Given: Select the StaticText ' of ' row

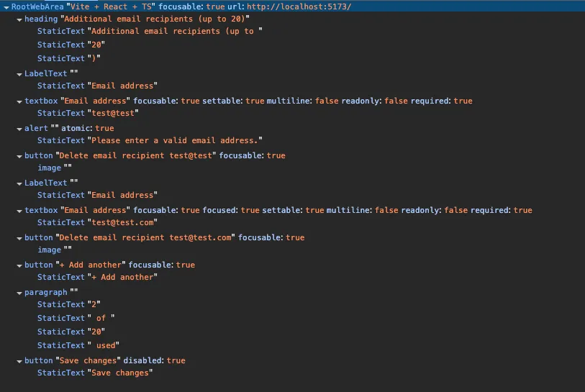Looking at the screenshot, I should coord(292,318).
